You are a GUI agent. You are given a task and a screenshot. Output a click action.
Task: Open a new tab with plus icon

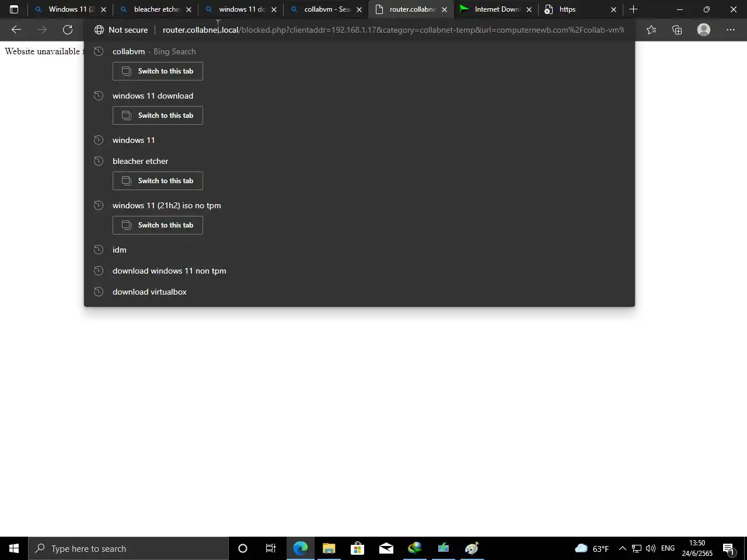coord(634,9)
